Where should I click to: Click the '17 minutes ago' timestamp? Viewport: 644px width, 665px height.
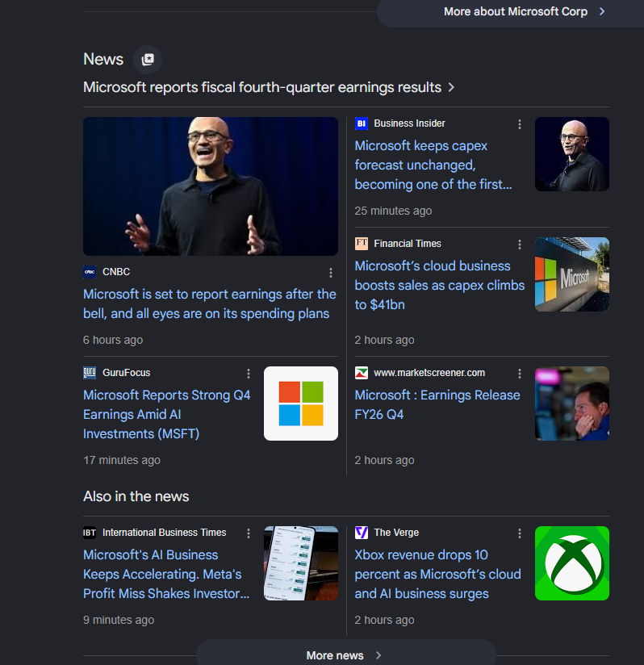point(122,460)
